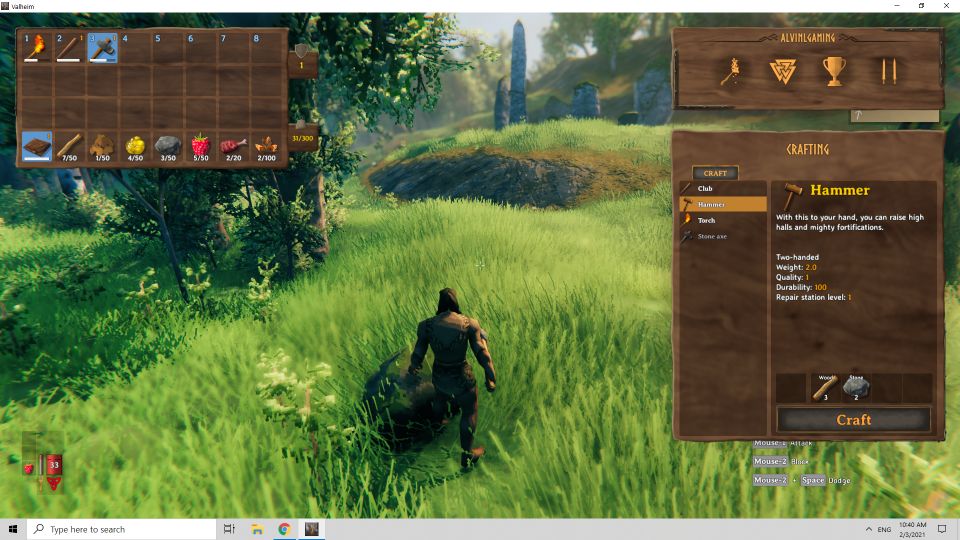
Task: Pick the raspberries showing 5/50
Action: pyautogui.click(x=200, y=146)
